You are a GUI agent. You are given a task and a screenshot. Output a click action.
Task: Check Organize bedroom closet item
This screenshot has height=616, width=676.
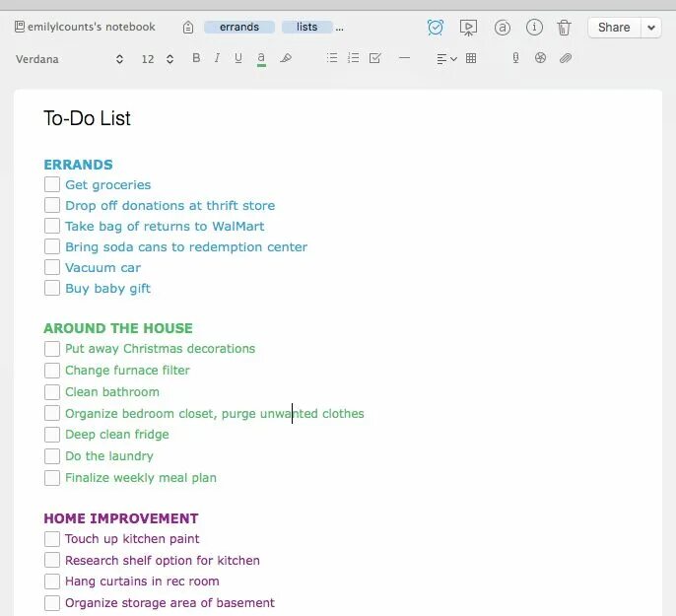coord(52,413)
